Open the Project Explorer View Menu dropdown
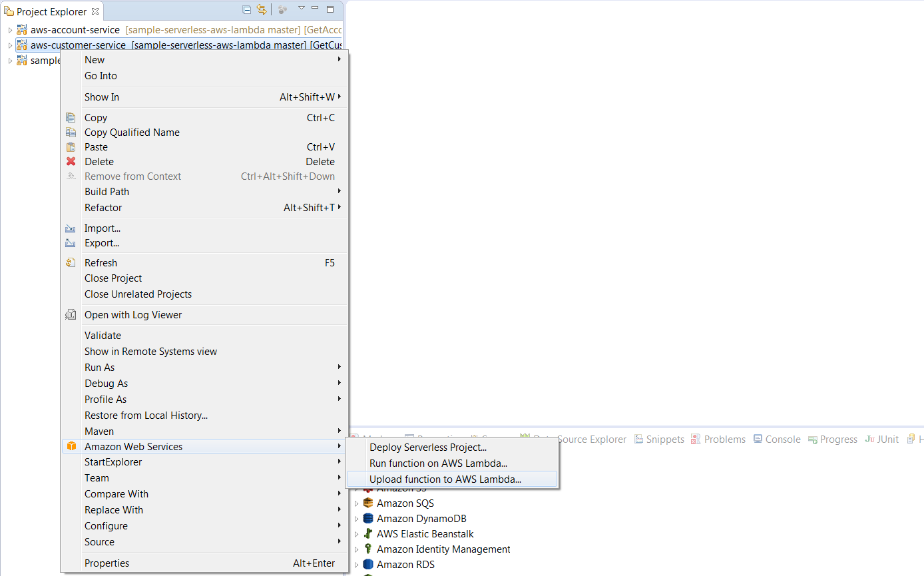 [x=301, y=9]
